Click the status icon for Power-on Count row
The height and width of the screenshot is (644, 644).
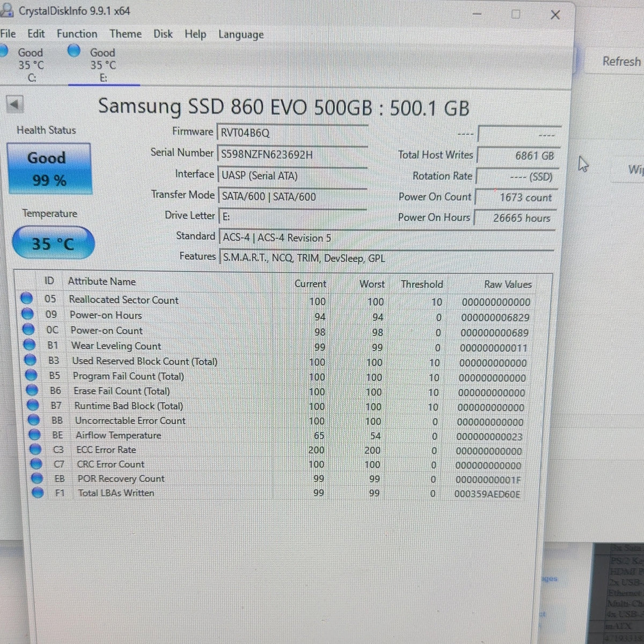coord(29,330)
